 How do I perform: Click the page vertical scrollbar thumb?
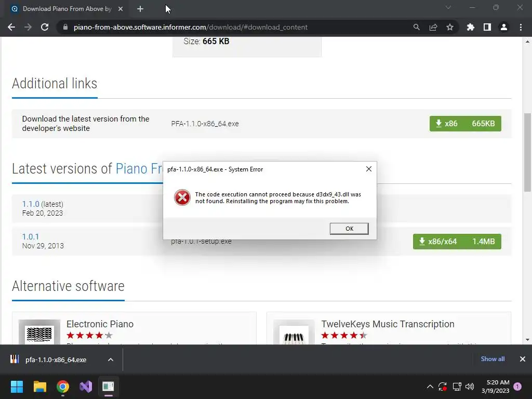[x=527, y=152]
